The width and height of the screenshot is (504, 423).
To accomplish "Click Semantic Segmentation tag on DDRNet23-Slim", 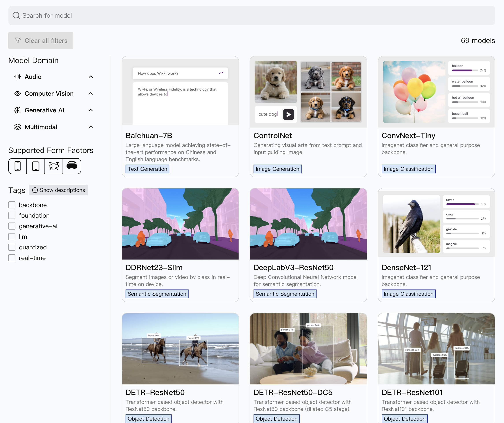I will [157, 294].
